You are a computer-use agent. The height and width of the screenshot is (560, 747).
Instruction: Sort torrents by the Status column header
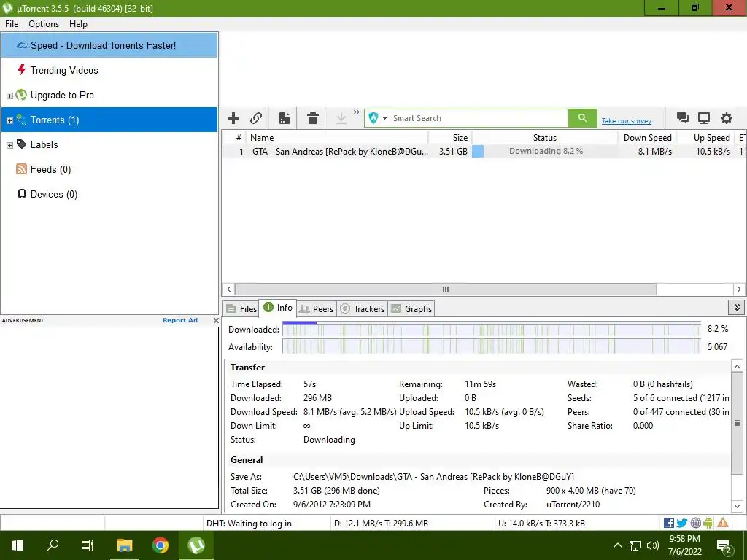click(544, 138)
